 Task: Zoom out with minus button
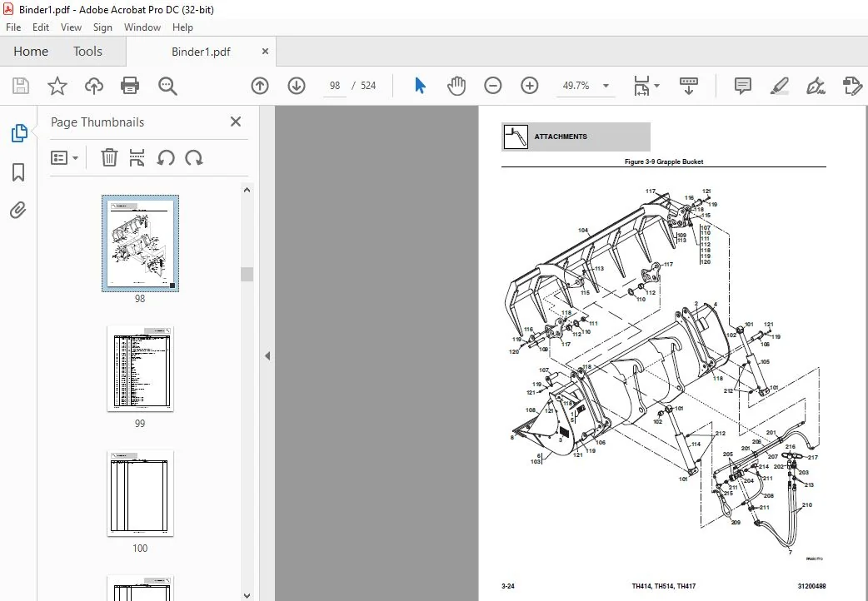tap(492, 86)
